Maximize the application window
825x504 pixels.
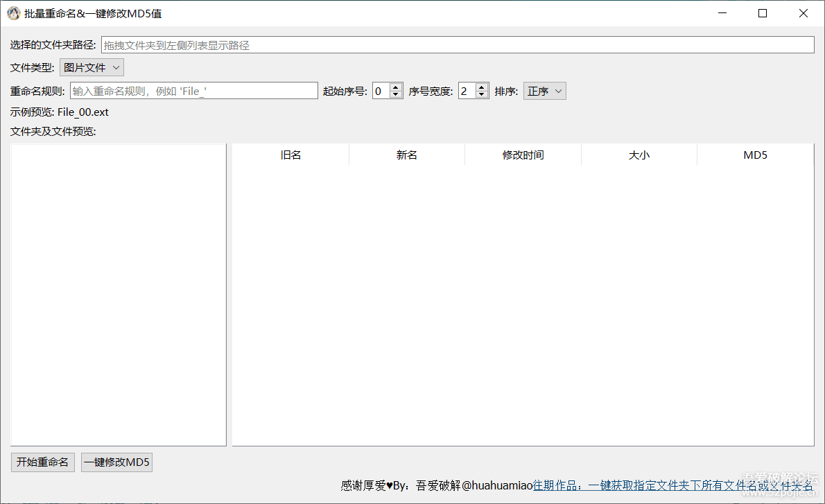tap(763, 13)
